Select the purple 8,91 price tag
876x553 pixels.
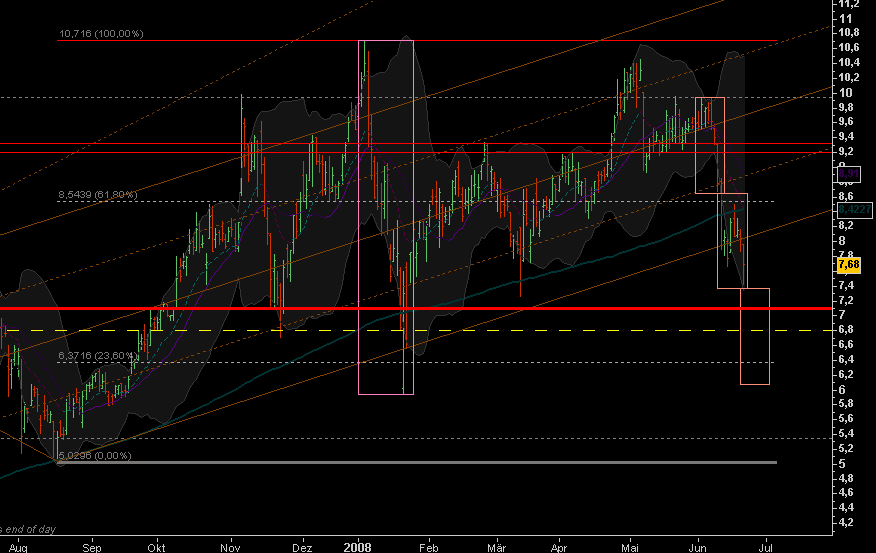coord(849,174)
